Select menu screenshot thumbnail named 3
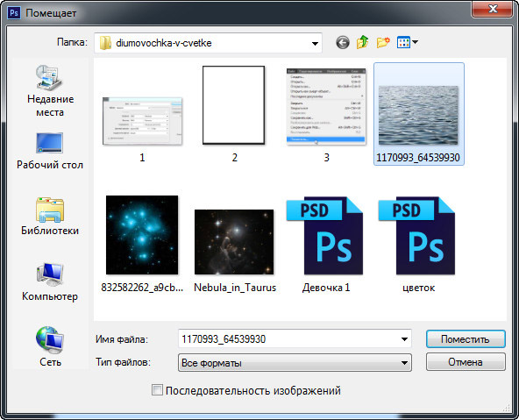The height and width of the screenshot is (420, 519). [326, 107]
